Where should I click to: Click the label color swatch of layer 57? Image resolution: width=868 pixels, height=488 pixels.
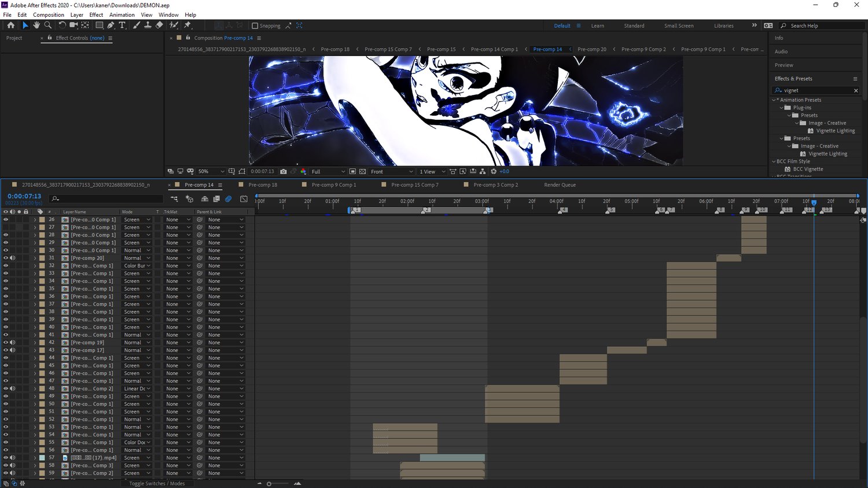point(42,458)
